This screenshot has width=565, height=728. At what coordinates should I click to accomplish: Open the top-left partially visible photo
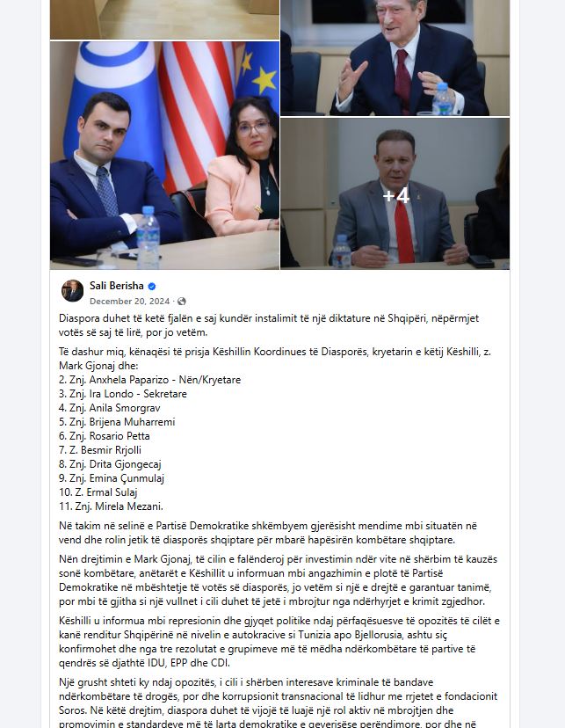(164, 19)
